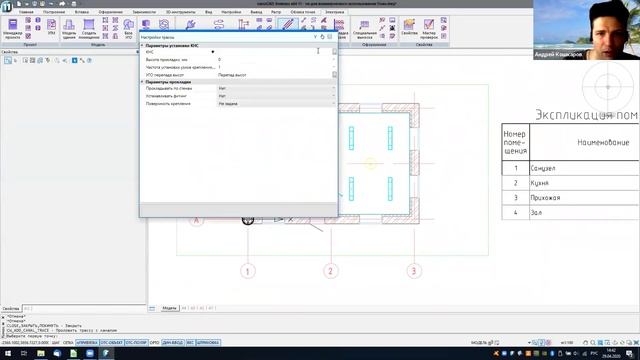Launch the Мастер проверок tool
Screen dimensions: 640x360
pos(429,29)
